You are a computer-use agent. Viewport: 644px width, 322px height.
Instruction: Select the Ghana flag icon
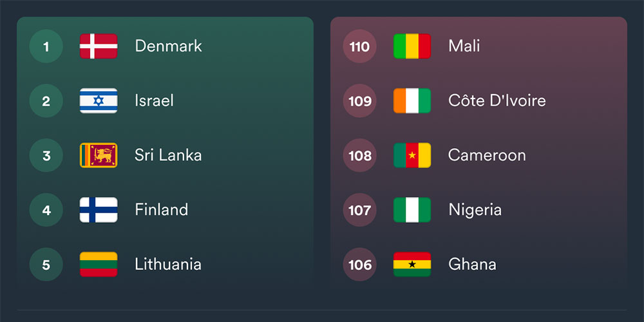412,264
